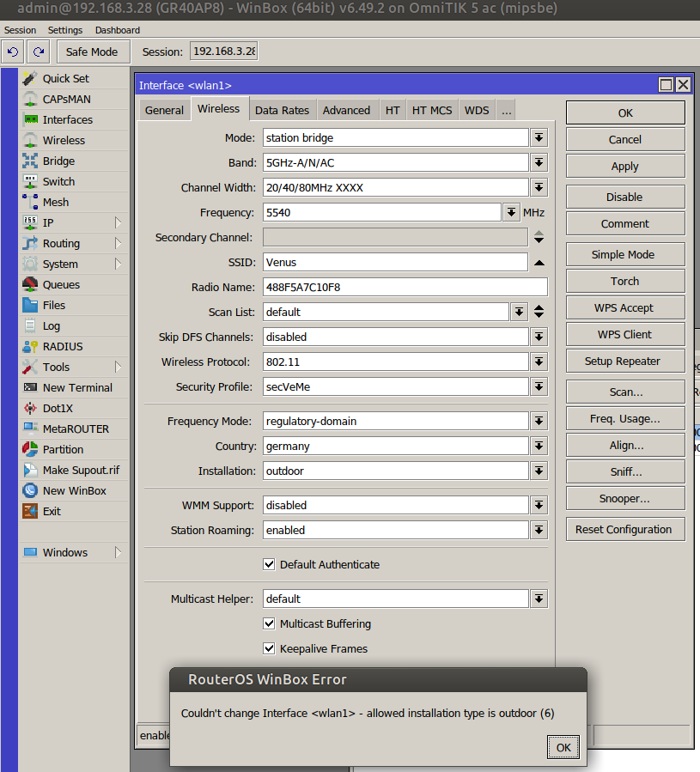Click the Reset Configuration button

(625, 529)
